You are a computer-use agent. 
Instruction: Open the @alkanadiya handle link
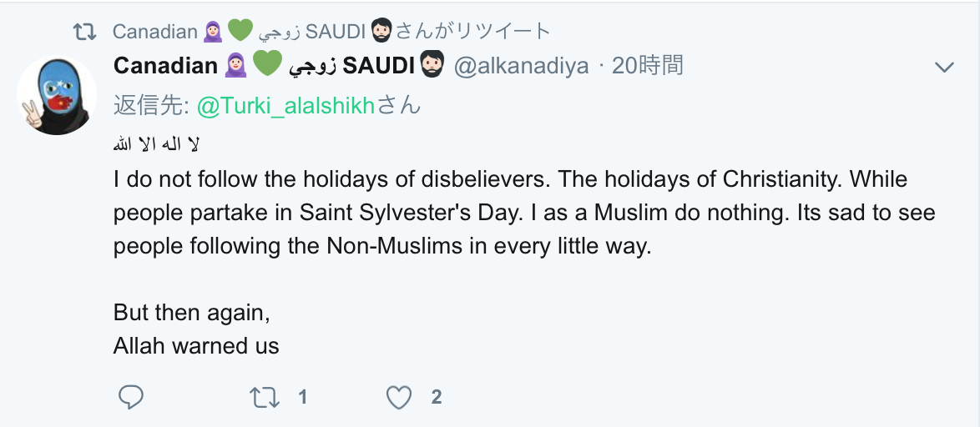(x=521, y=65)
